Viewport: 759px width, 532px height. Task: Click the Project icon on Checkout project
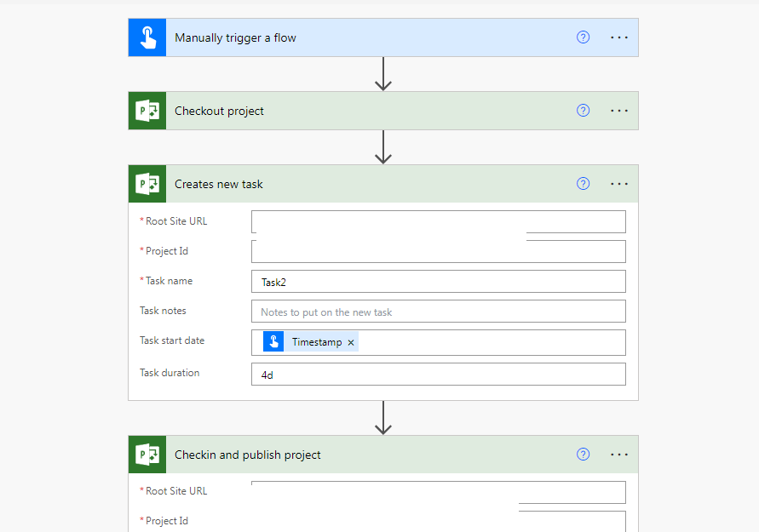(147, 111)
